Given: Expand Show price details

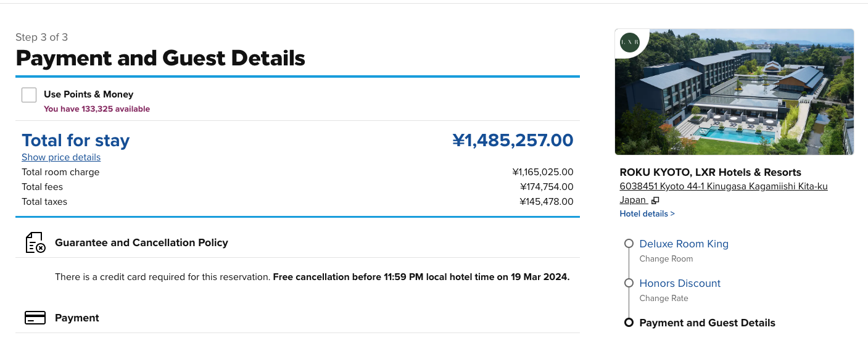Looking at the screenshot, I should point(61,157).
